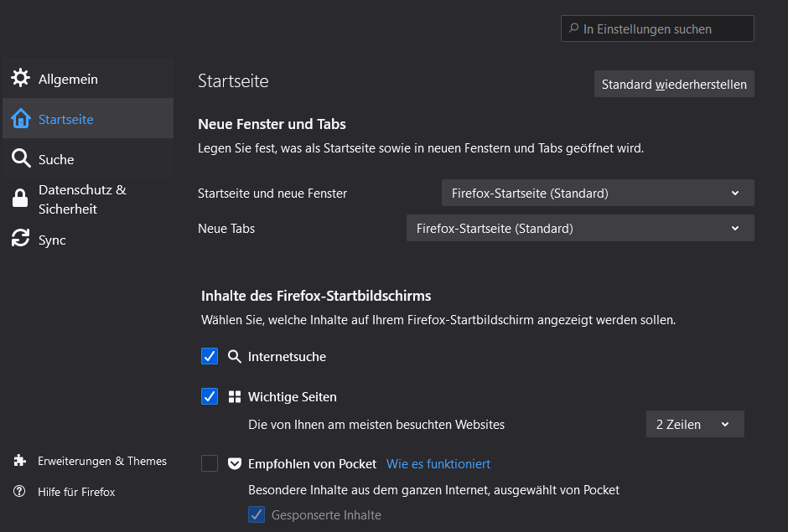788x532 pixels.
Task: Focus the In Einstellungen suchen field
Action: coord(662,28)
